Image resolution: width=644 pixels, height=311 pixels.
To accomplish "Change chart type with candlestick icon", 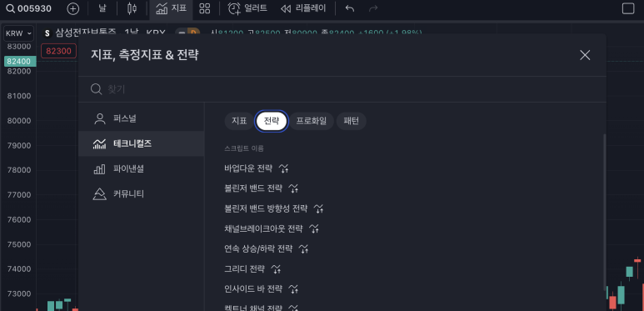I will 132,8.
